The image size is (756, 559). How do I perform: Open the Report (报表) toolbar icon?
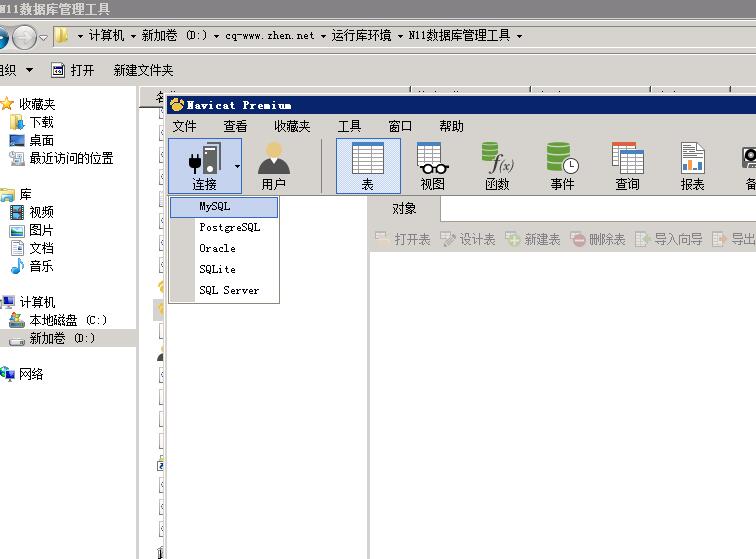(x=692, y=164)
